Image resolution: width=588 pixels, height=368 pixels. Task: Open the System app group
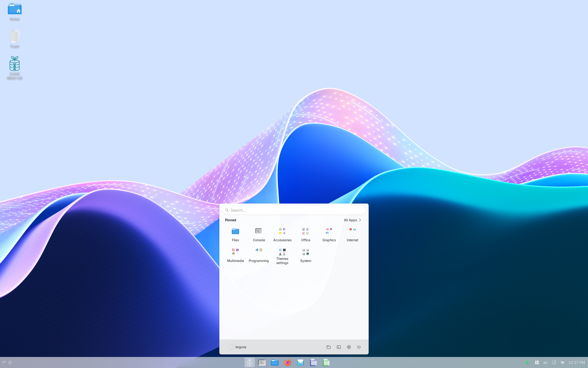[305, 255]
